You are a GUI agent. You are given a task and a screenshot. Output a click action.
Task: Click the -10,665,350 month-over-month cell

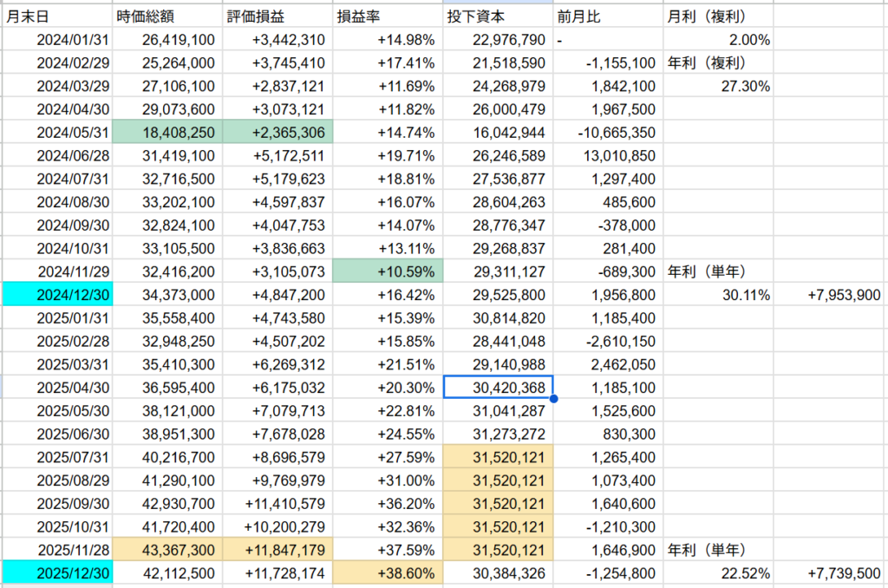(x=608, y=132)
